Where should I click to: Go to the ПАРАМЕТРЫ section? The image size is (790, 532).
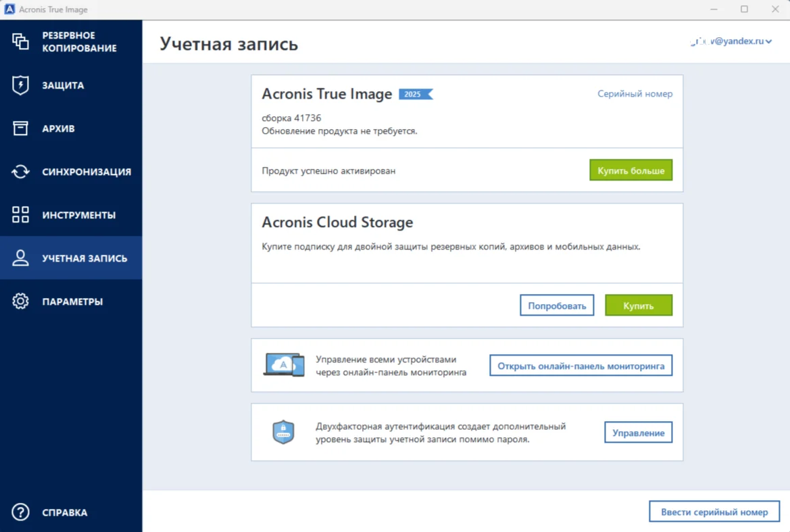tap(72, 301)
